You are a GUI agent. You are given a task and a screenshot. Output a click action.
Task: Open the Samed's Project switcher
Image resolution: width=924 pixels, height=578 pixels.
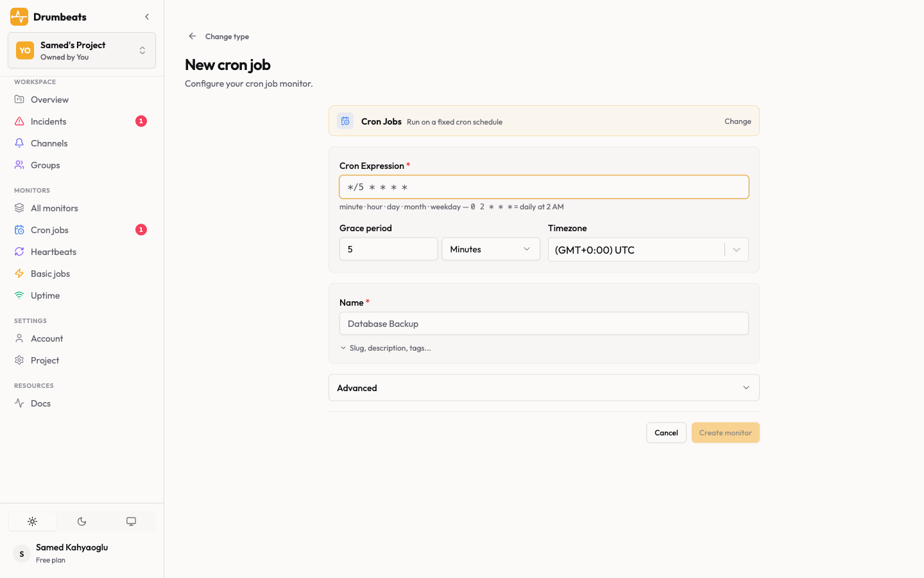click(81, 50)
